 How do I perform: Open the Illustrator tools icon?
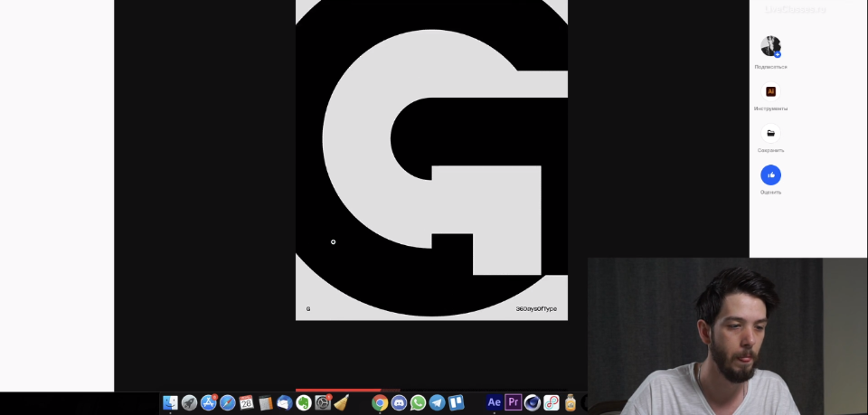coord(770,91)
